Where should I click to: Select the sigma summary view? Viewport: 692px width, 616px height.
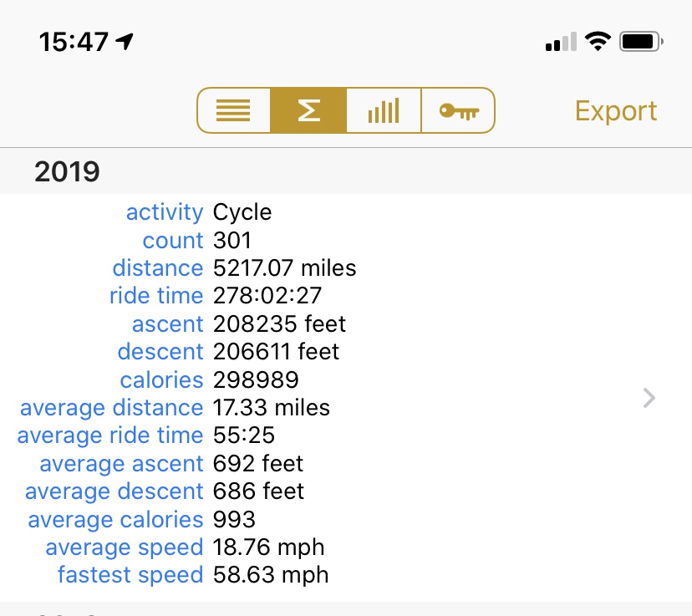[308, 110]
